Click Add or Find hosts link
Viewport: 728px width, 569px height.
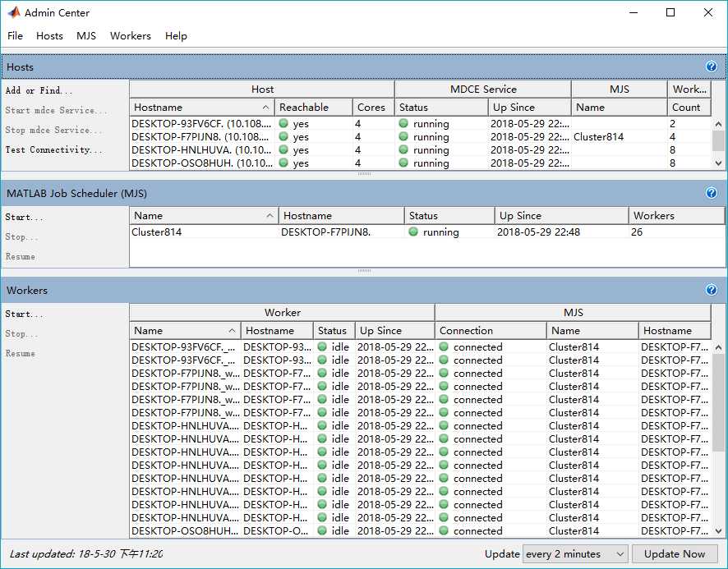tap(39, 90)
